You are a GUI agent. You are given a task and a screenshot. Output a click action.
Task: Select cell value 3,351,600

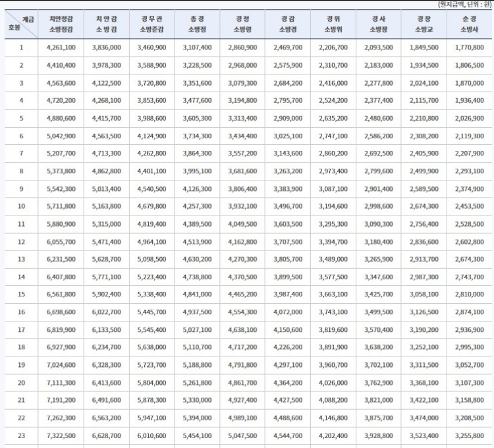pos(197,84)
